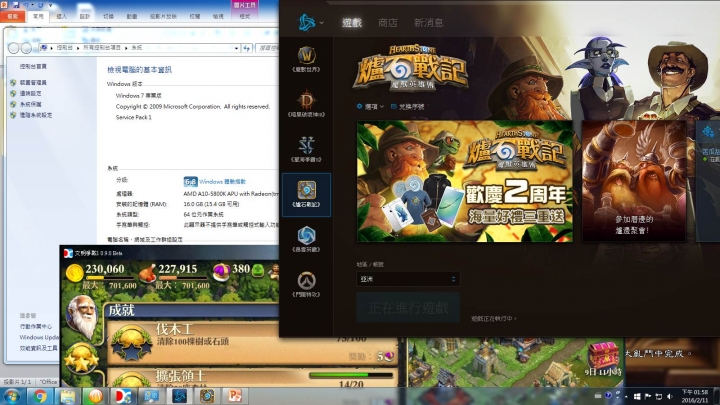This screenshot has height=405, width=720.
Task: Open 控制台首頁 link in System window
Action: tap(33, 67)
